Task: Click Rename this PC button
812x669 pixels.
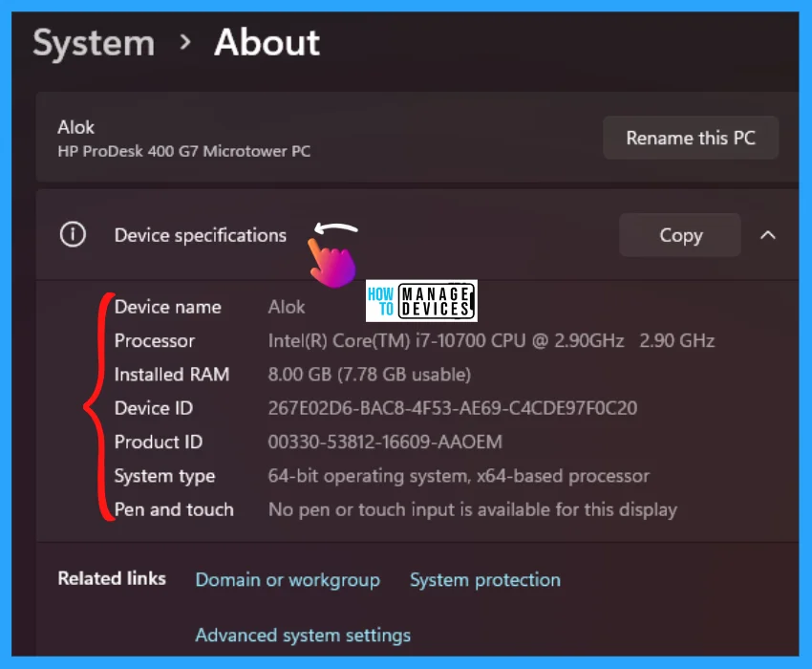Action: 691,138
